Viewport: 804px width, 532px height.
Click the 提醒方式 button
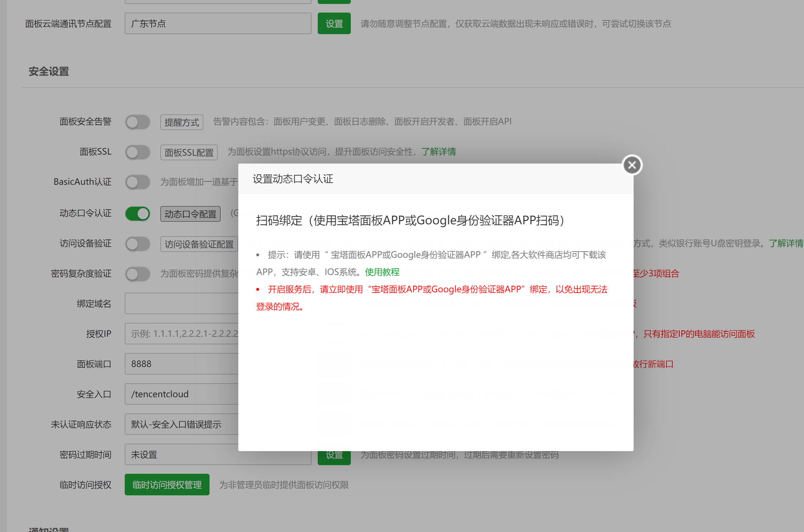182,122
